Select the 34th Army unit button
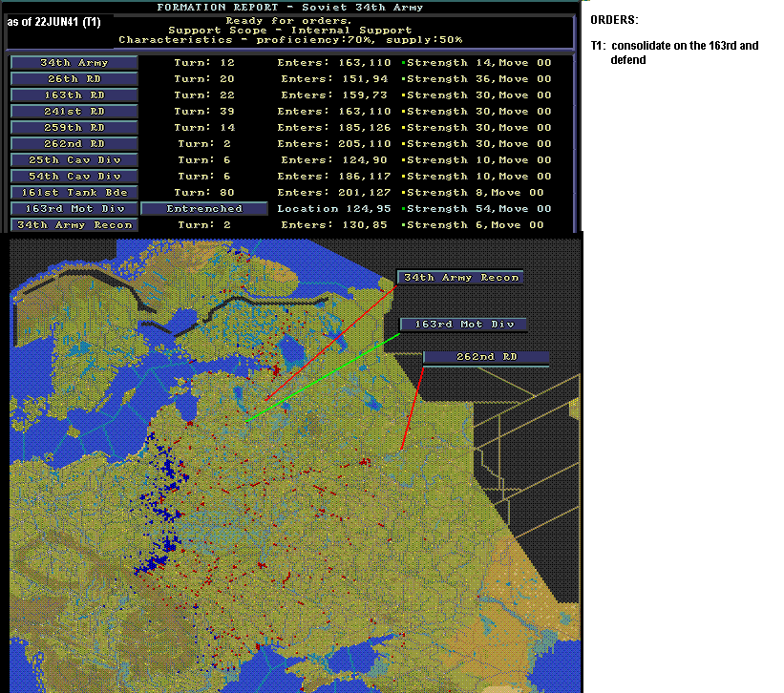The width and height of the screenshot is (784, 693). (x=74, y=63)
